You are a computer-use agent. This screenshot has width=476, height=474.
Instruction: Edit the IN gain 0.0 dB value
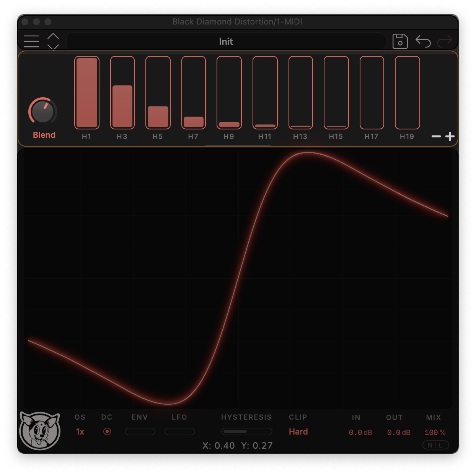pos(360,433)
